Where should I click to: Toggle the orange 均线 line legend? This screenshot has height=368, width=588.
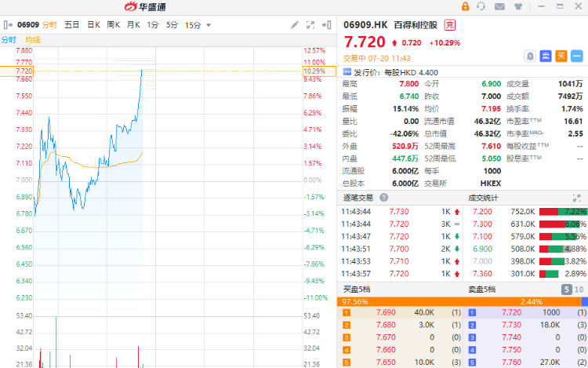tap(33, 40)
